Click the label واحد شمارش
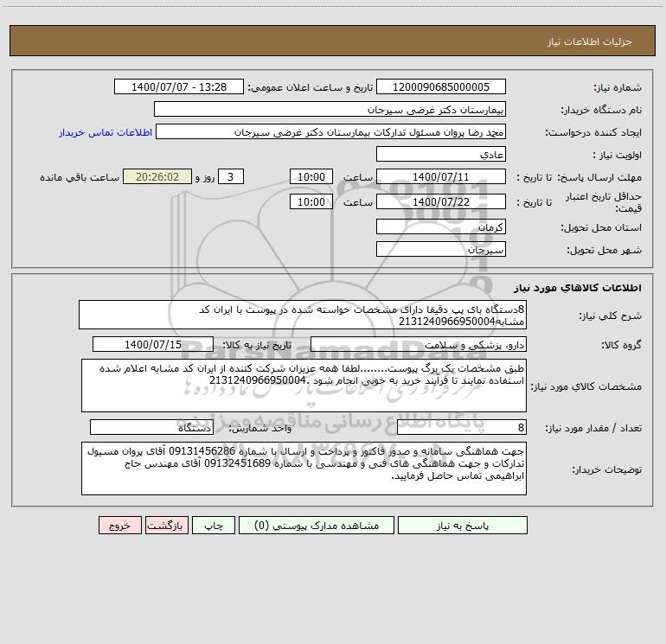Image resolution: width=666 pixels, height=644 pixels. (260, 429)
